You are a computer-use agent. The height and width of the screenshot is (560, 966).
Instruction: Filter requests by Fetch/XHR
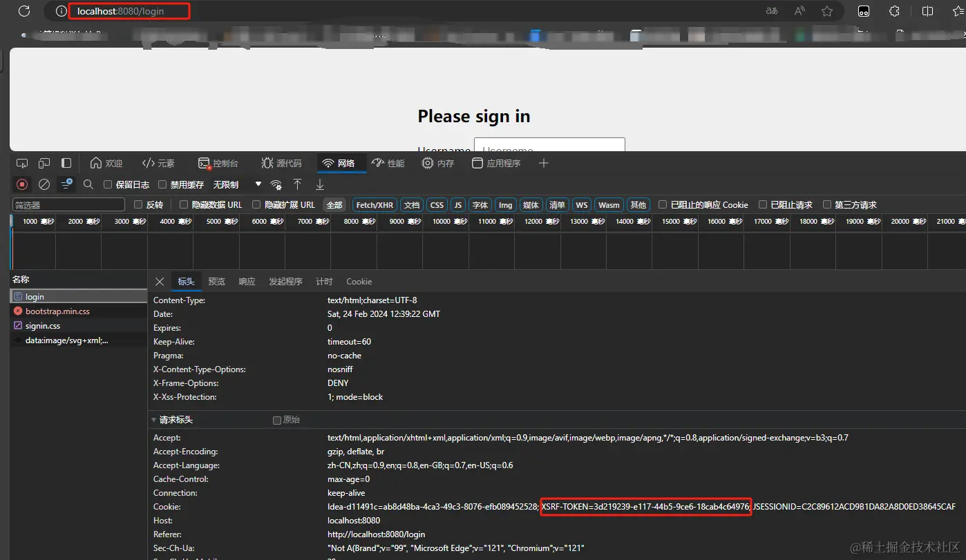(375, 205)
